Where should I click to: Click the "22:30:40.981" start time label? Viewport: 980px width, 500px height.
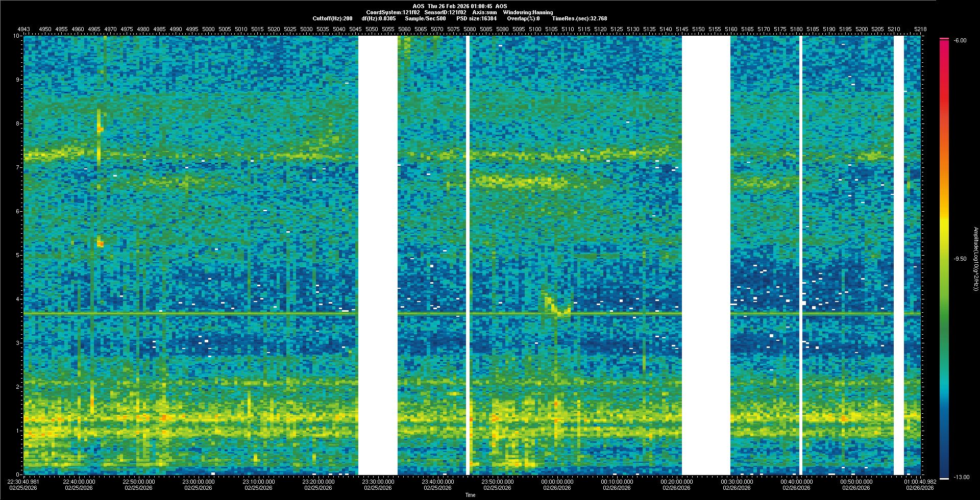[23, 482]
